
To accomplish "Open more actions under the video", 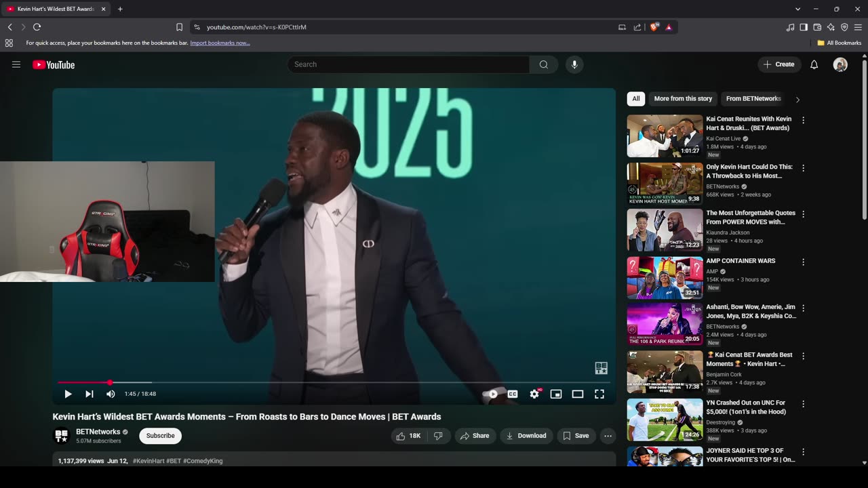I will 608,436.
